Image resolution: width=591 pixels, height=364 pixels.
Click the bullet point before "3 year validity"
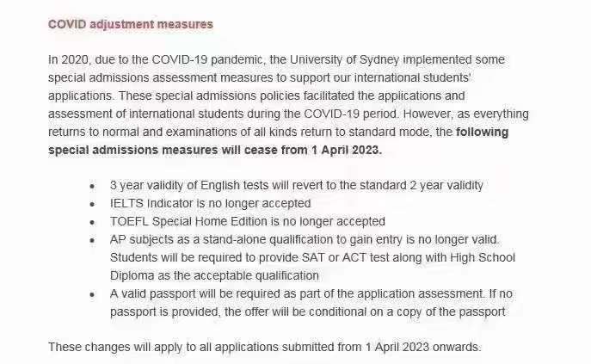[92, 185]
